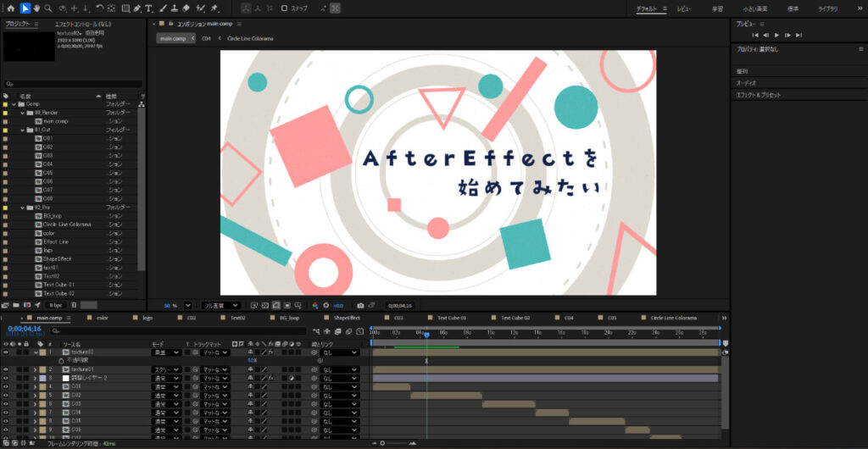Switch to the Text Cube 01 timeline tab

pos(451,318)
